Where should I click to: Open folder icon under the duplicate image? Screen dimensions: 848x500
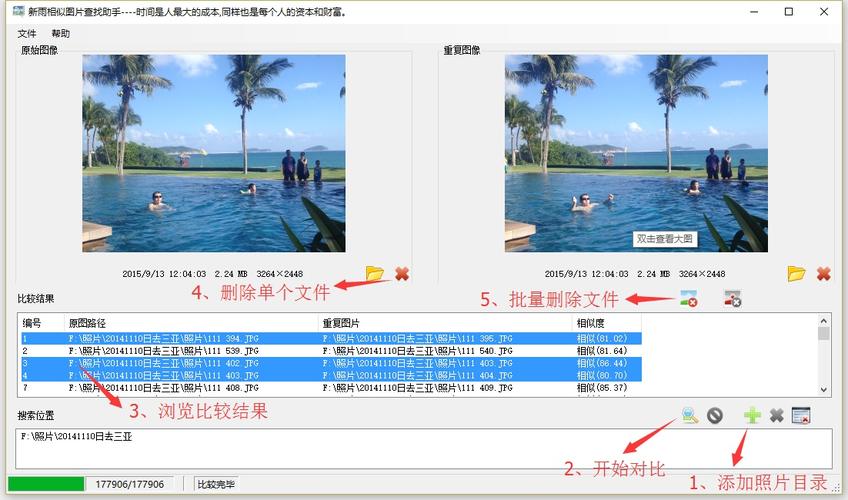(796, 274)
